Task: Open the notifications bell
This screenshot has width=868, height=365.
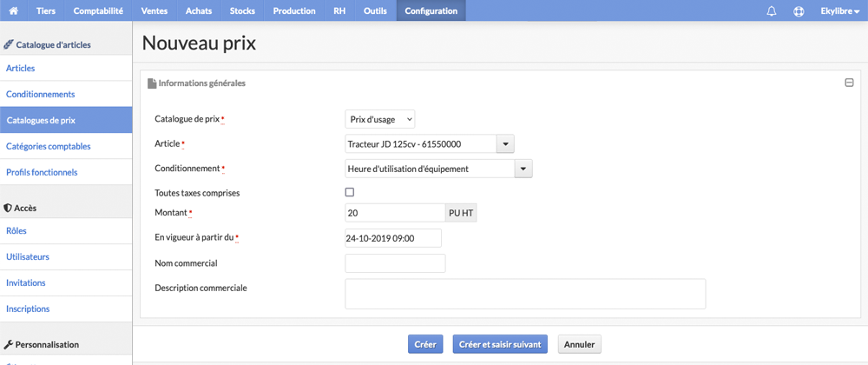Action: pos(771,11)
